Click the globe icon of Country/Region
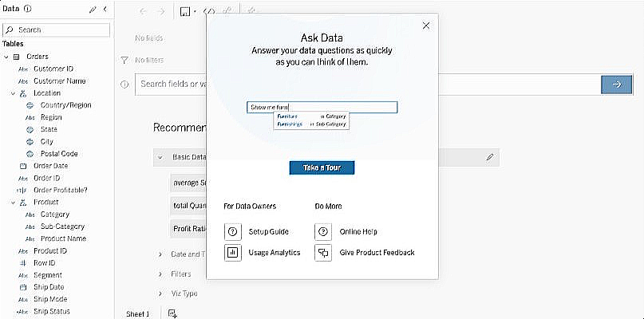The width and height of the screenshot is (644, 319). 30,105
